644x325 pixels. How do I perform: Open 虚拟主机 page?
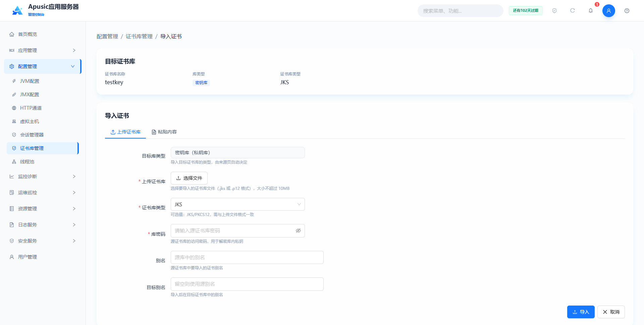coord(43,121)
